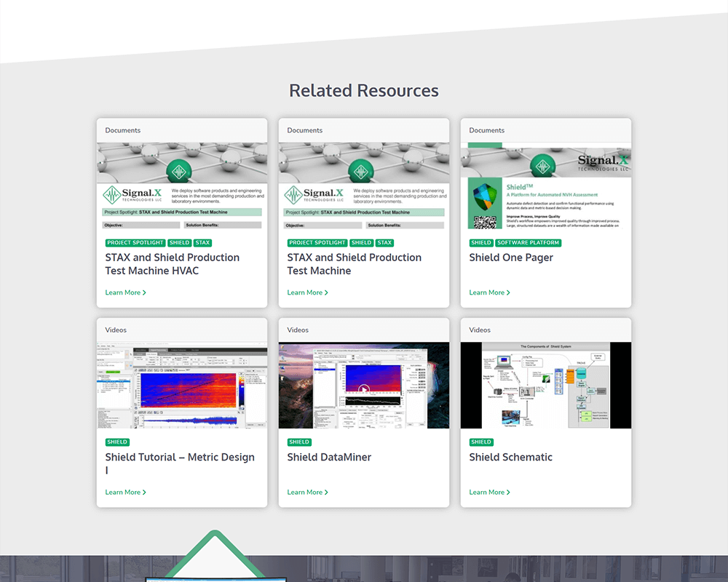
Task: Select the PROJECT SPOTLIGHT tag on first card
Action: (x=135, y=242)
